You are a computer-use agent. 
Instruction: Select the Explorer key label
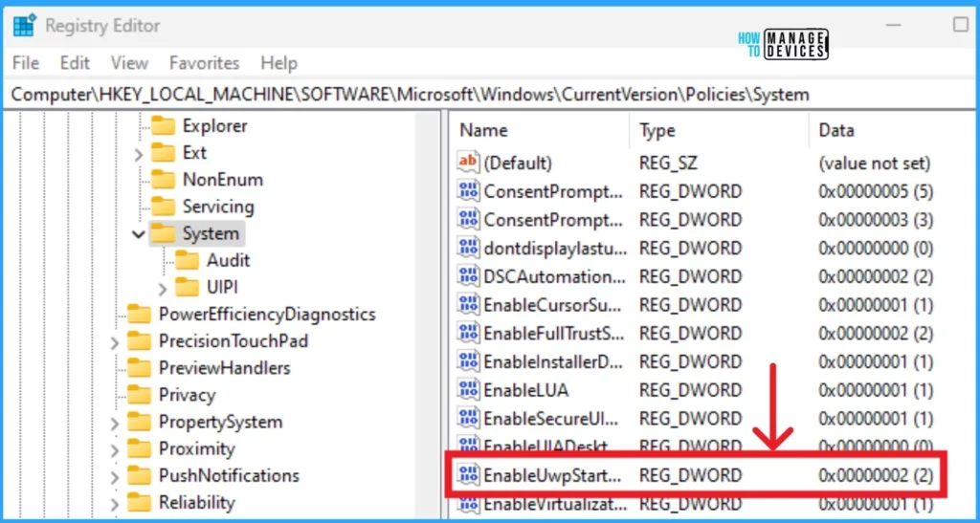coord(215,126)
